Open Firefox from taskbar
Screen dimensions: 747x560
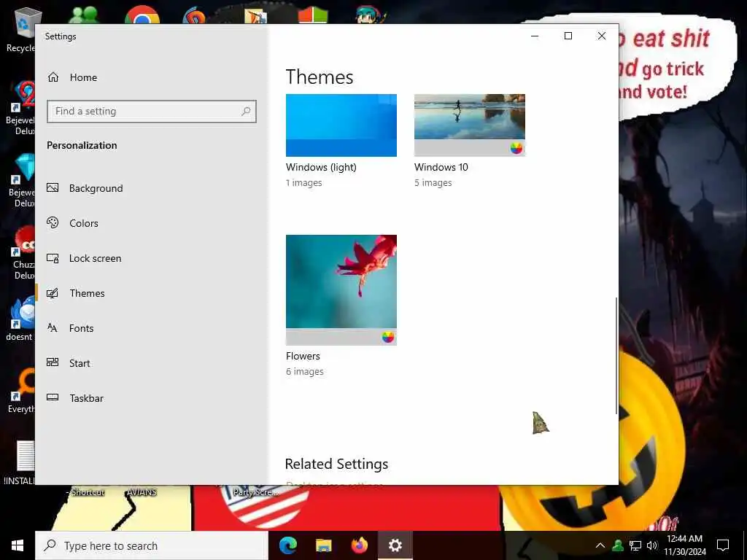(360, 545)
